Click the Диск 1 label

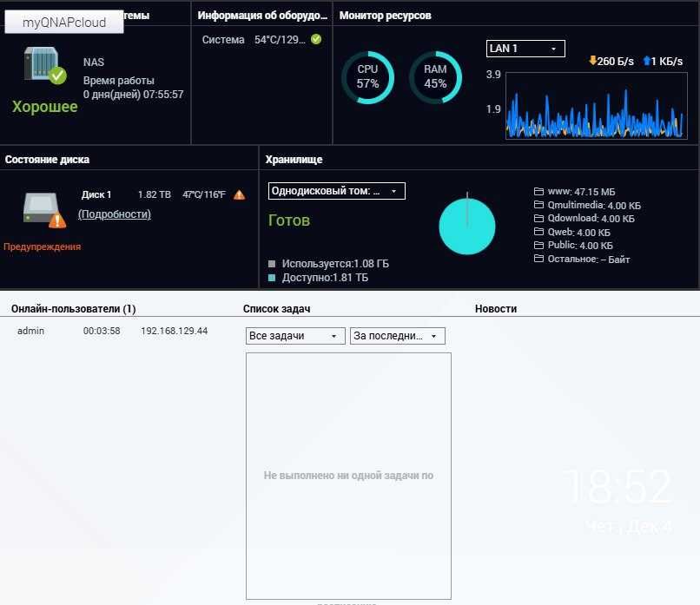point(96,194)
